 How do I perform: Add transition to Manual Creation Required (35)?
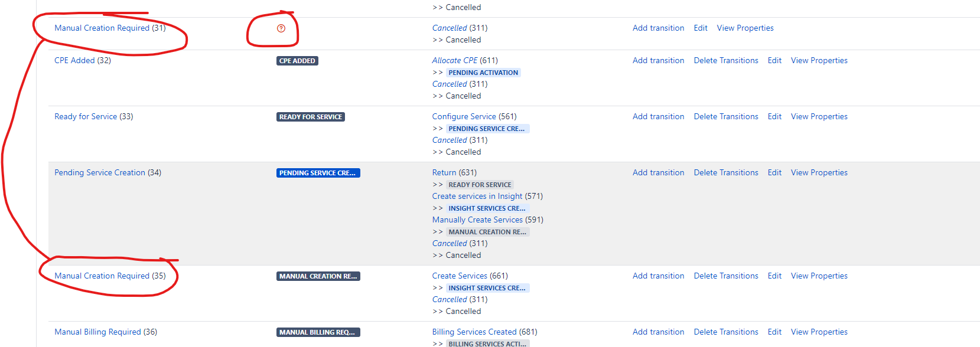tap(658, 276)
